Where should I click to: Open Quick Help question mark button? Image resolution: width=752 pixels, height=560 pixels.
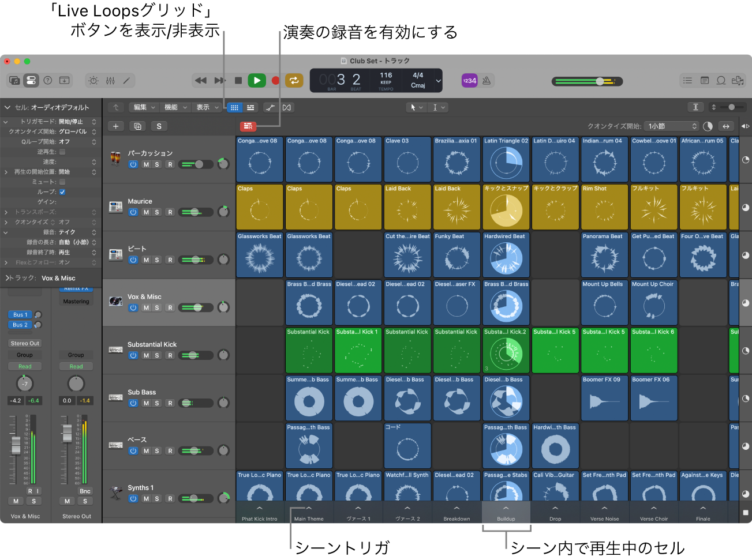coord(48,81)
